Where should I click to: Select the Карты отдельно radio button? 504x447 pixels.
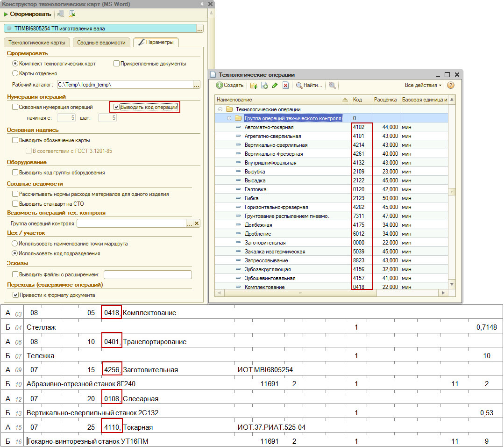tap(15, 73)
